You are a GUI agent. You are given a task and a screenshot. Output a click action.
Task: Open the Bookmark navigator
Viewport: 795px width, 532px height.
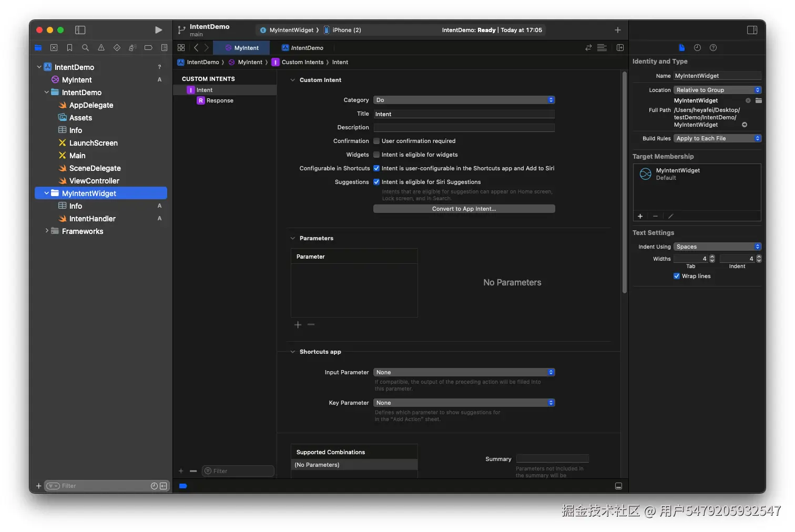coord(69,48)
